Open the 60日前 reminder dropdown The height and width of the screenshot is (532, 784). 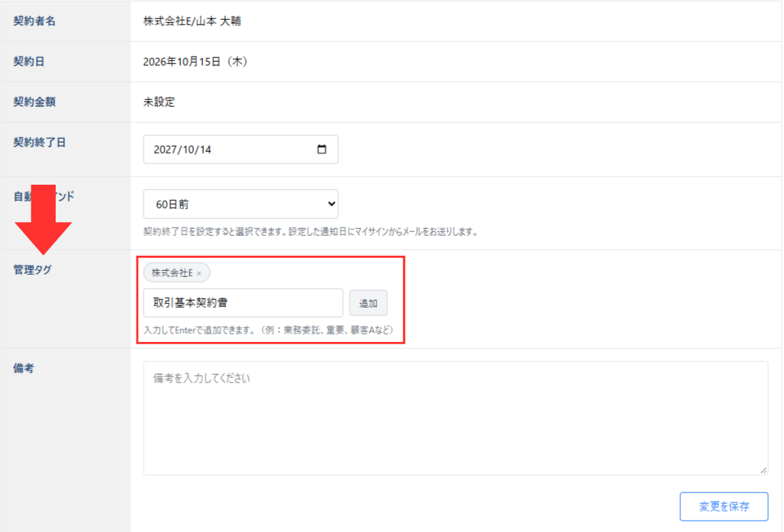pos(240,204)
